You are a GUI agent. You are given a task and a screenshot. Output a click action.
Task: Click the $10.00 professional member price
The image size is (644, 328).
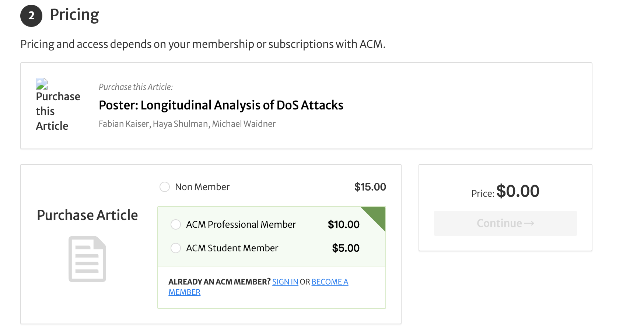point(343,224)
